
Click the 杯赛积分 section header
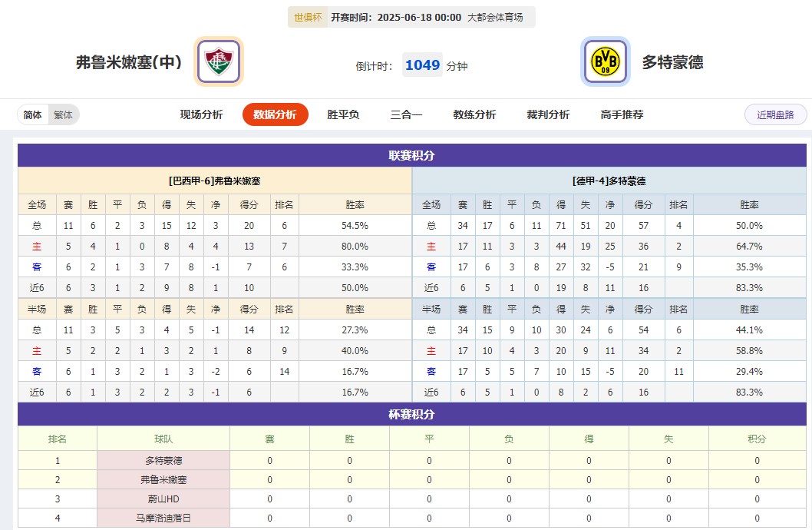coord(411,414)
